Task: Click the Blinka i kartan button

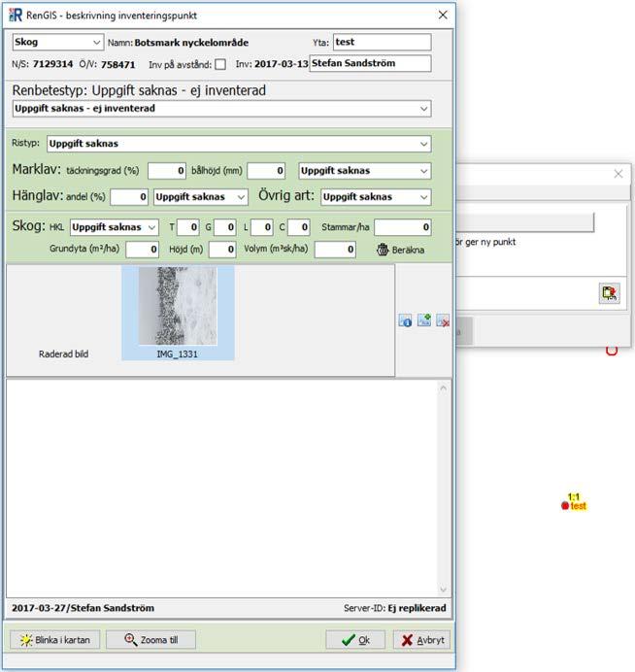Action: 54,640
